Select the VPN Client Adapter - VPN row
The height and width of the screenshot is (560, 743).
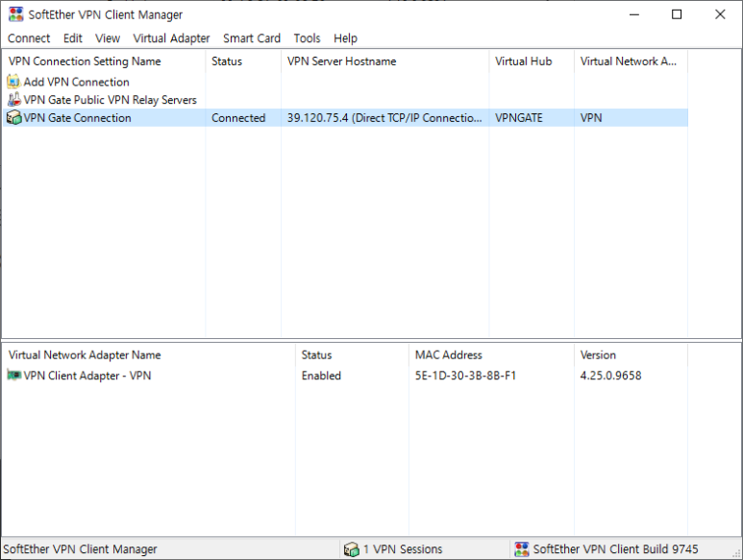87,376
